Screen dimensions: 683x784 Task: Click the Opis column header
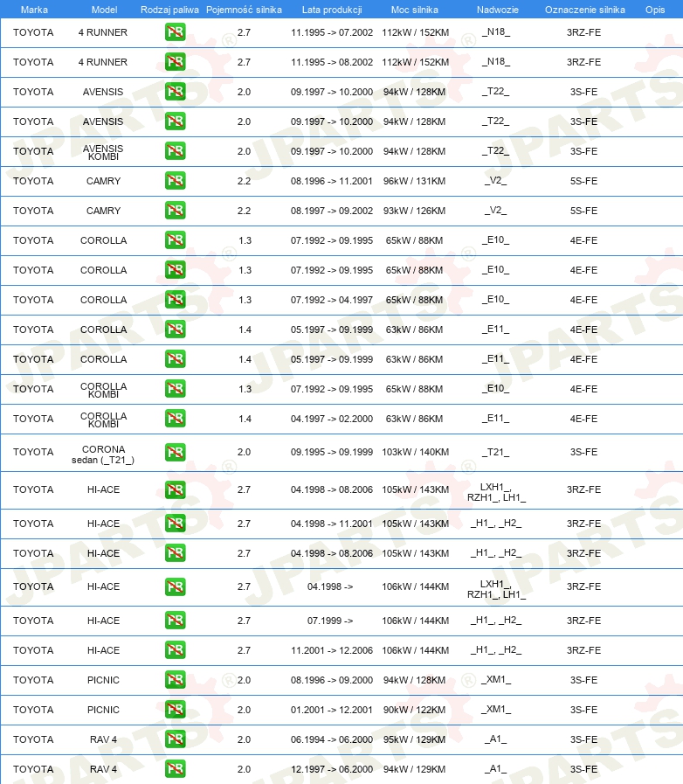tap(655, 10)
